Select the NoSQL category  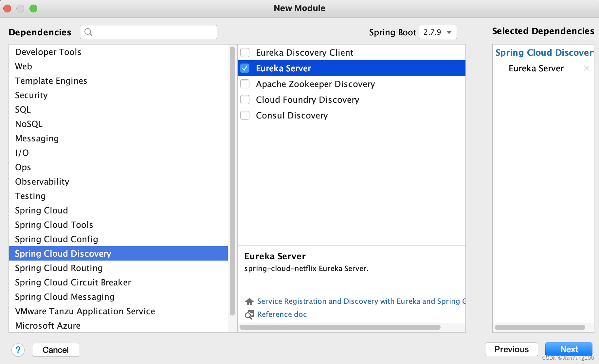point(118,124)
